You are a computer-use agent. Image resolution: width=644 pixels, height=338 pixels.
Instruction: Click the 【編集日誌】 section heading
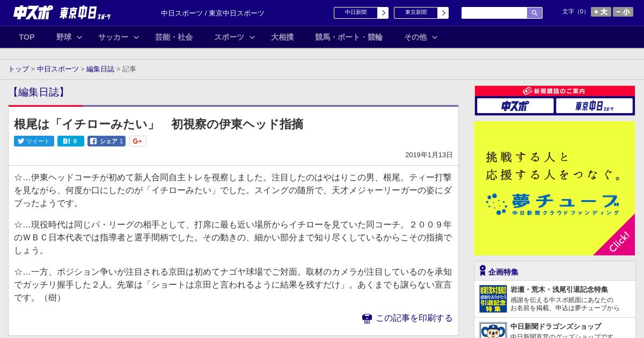39,92
